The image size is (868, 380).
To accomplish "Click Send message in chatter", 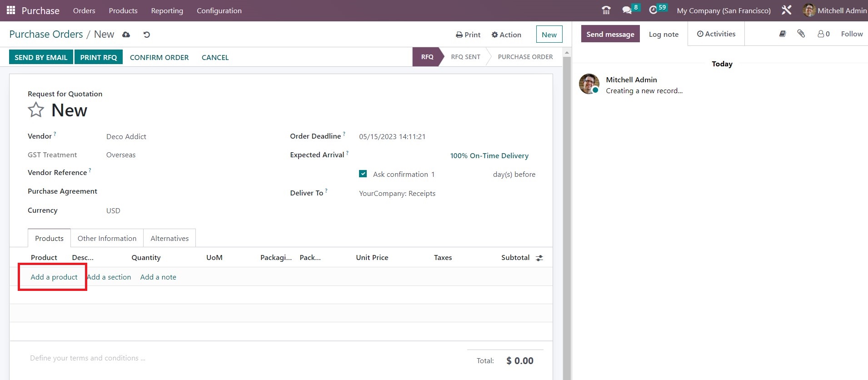I will point(610,34).
